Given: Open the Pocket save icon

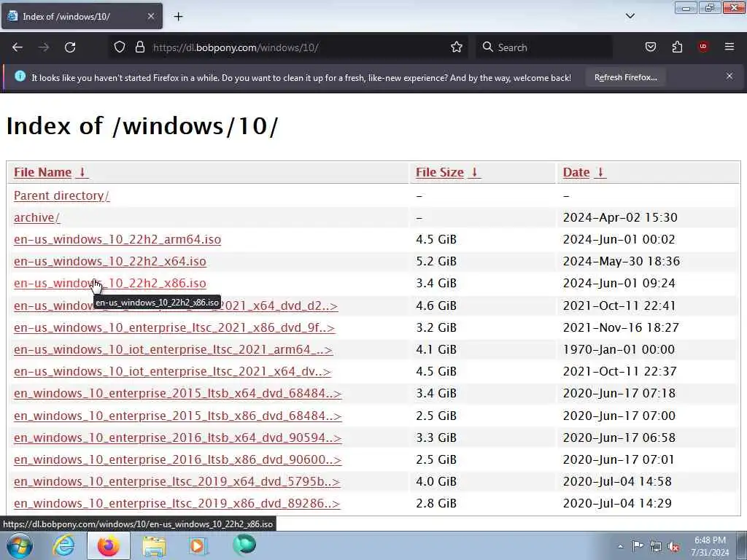Looking at the screenshot, I should click(x=650, y=47).
